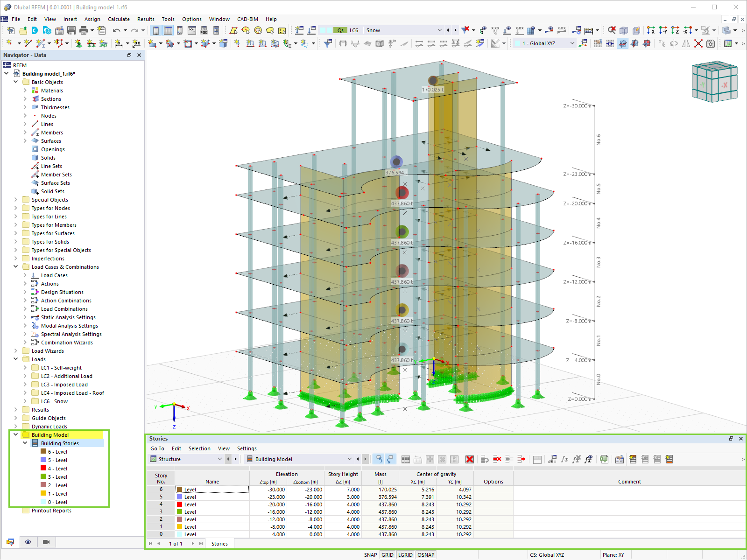Click the fx formula icon in Stories toolbar
Image resolution: width=747 pixels, height=560 pixels.
[564, 459]
